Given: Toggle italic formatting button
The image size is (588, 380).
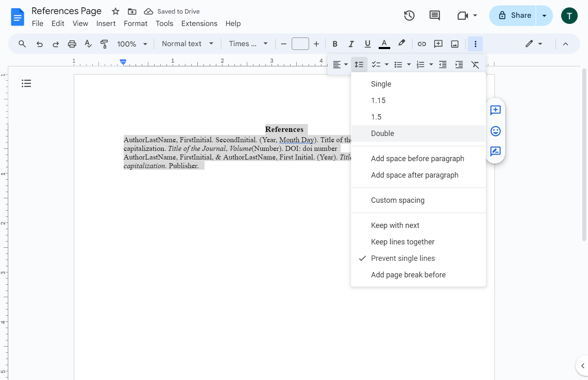Looking at the screenshot, I should [x=351, y=44].
